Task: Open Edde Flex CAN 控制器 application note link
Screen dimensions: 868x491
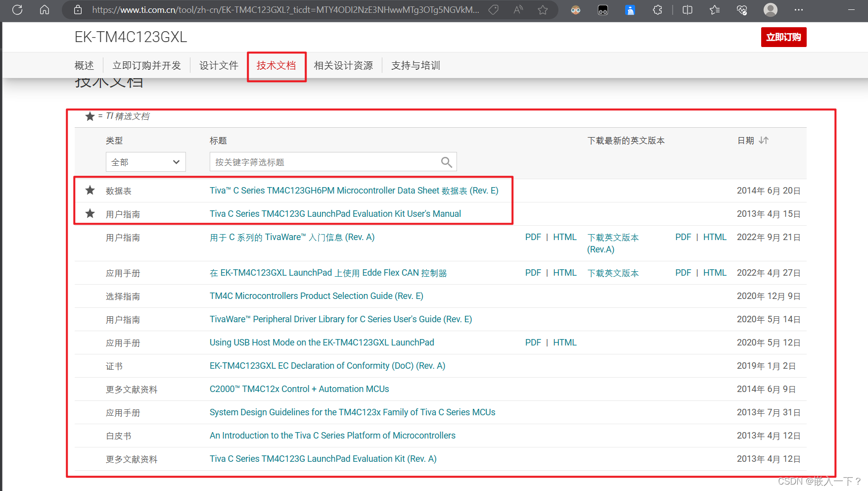Action: (328, 273)
